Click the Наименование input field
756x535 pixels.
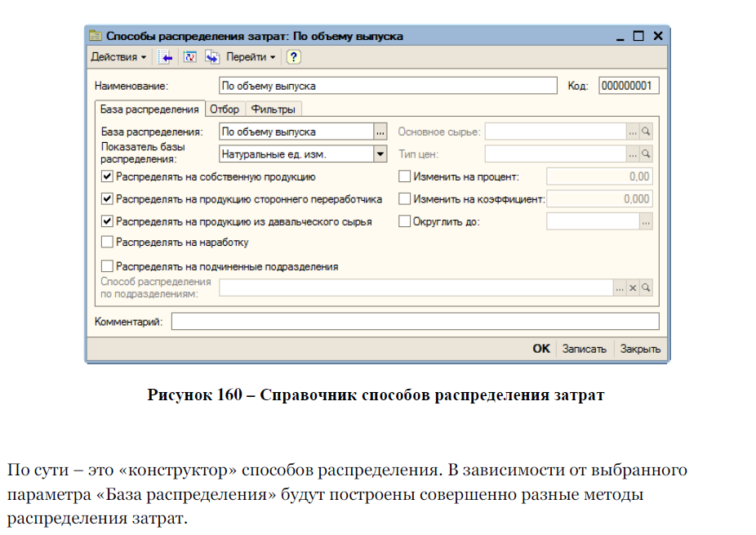(388, 86)
